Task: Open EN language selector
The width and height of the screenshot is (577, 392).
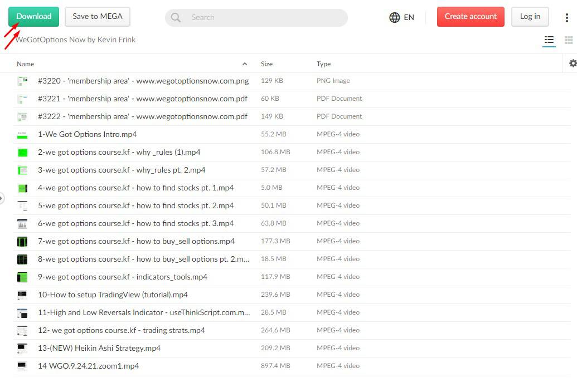Action: (409, 17)
